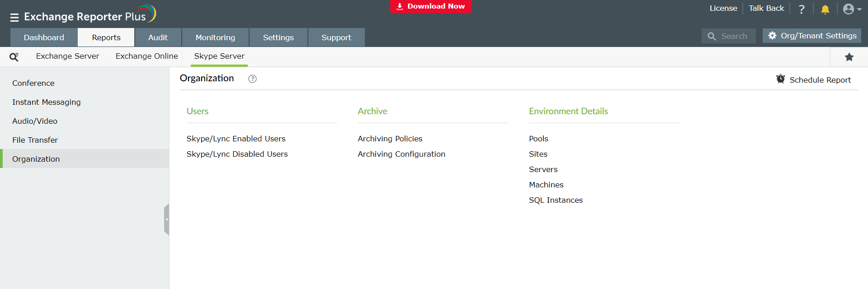
Task: Open Archiving Configuration report
Action: (401, 154)
